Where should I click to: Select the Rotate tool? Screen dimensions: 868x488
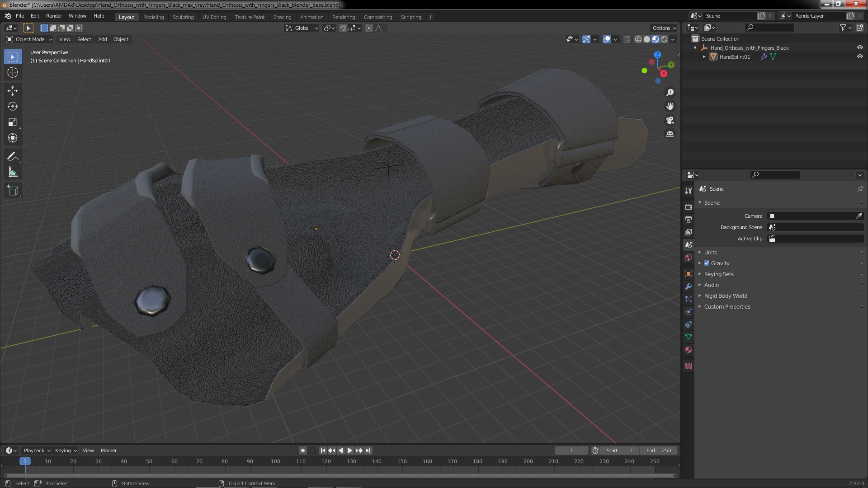click(13, 106)
